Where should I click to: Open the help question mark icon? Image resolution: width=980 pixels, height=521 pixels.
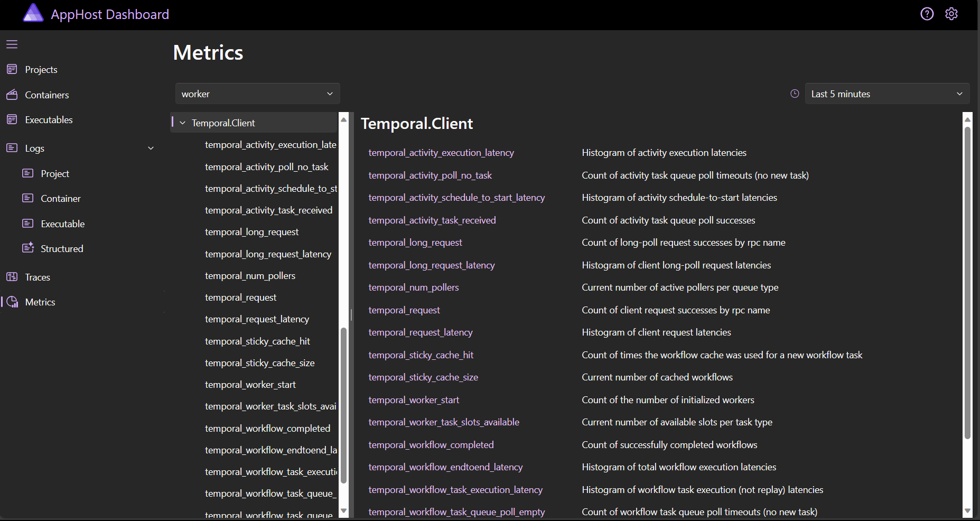927,14
